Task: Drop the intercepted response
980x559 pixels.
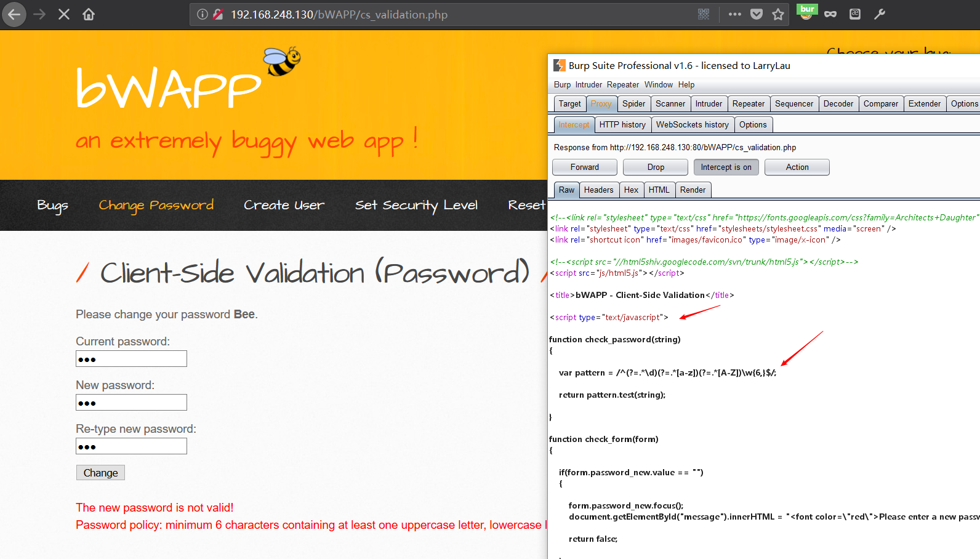Action: [656, 167]
